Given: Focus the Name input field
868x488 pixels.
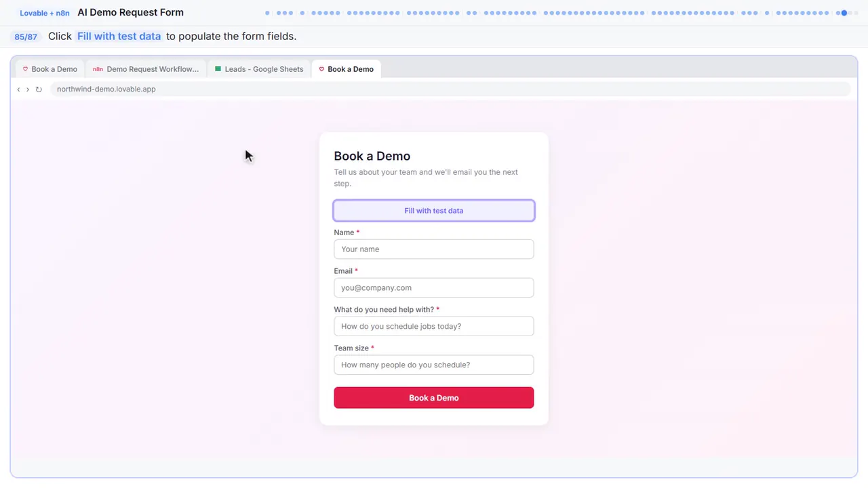Looking at the screenshot, I should [x=434, y=249].
